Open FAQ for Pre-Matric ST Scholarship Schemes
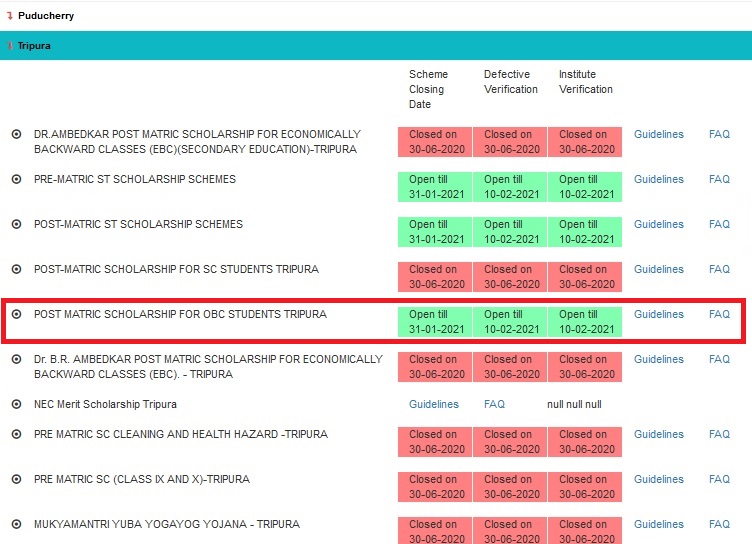The width and height of the screenshot is (752, 544). (x=719, y=179)
